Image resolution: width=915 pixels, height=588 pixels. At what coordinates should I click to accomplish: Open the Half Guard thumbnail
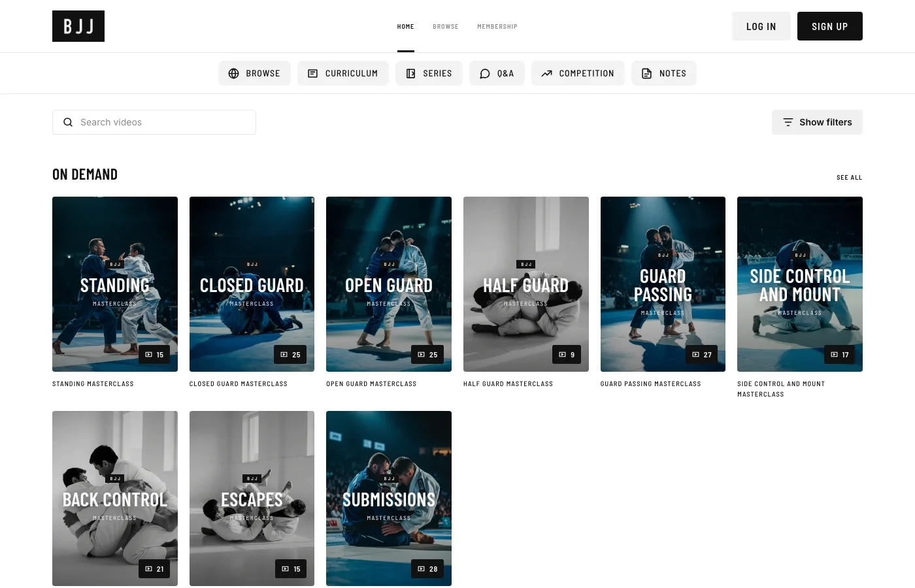526,284
